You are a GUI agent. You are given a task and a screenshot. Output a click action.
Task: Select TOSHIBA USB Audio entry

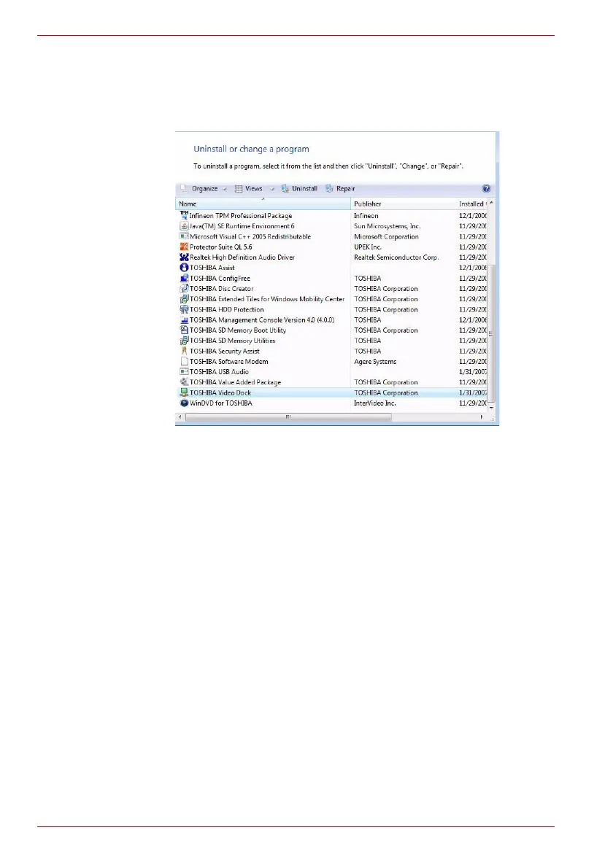point(219,372)
